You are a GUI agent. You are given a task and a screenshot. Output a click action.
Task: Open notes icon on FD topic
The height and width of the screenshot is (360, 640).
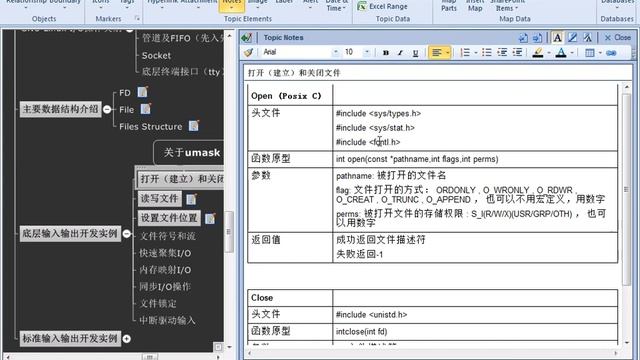pyautogui.click(x=142, y=92)
